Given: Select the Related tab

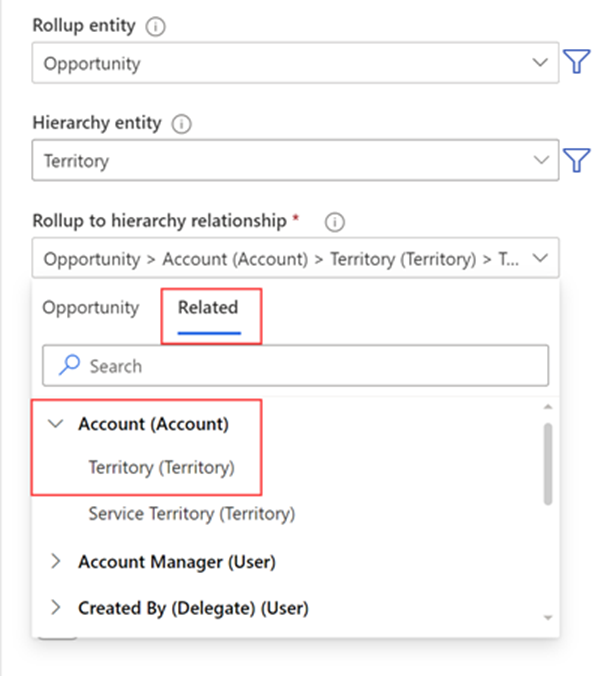Looking at the screenshot, I should tap(208, 308).
